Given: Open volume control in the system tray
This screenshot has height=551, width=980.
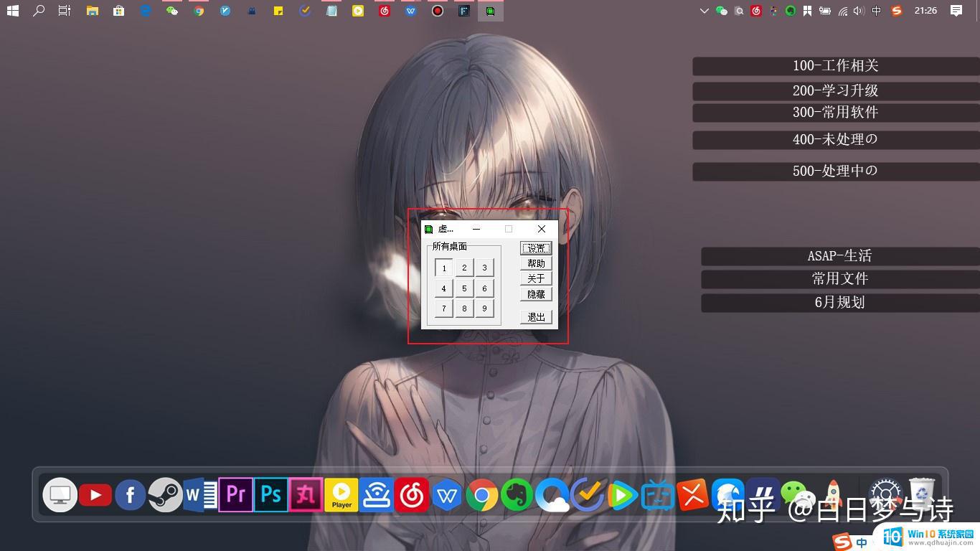Looking at the screenshot, I should tap(859, 11).
